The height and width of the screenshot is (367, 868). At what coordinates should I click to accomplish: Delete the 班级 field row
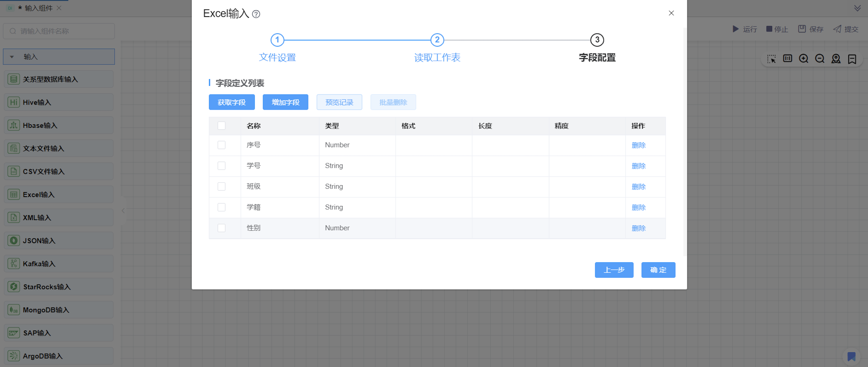tap(638, 187)
